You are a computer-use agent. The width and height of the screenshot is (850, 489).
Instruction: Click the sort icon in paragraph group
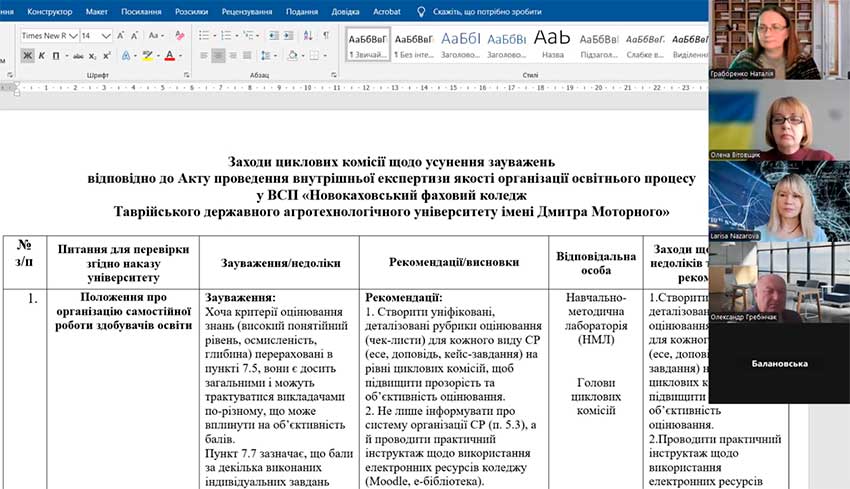pos(307,35)
